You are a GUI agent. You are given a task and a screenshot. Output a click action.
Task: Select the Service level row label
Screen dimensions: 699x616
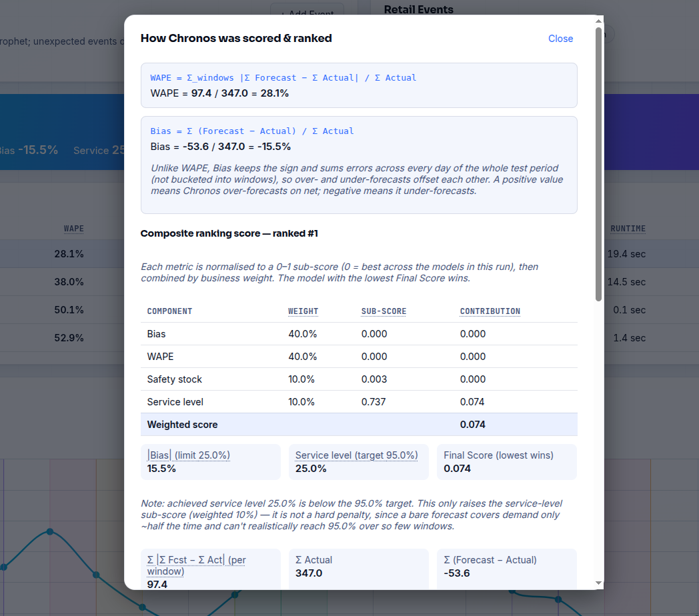(175, 402)
